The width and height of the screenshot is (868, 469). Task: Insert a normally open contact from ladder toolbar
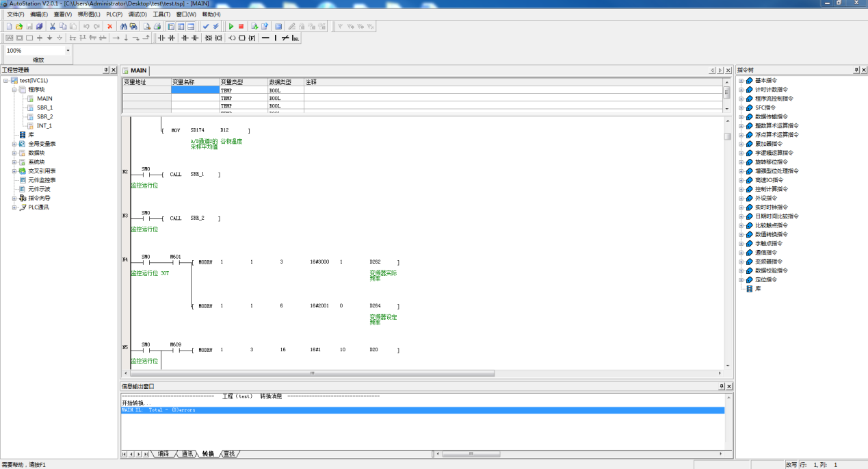click(161, 38)
